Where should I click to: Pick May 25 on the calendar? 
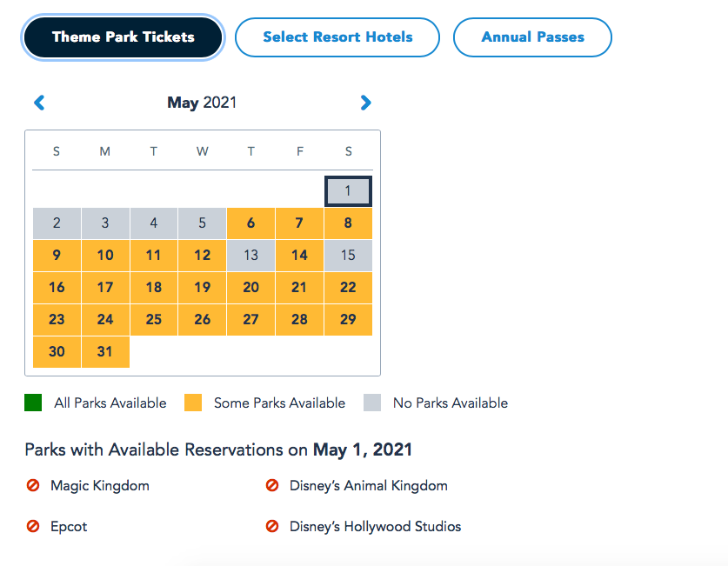point(154,320)
